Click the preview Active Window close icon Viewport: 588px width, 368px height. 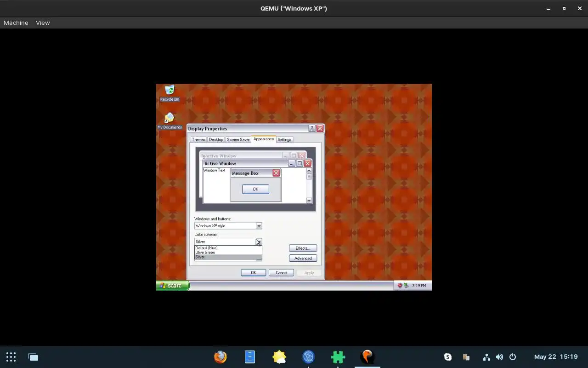pyautogui.click(x=308, y=163)
